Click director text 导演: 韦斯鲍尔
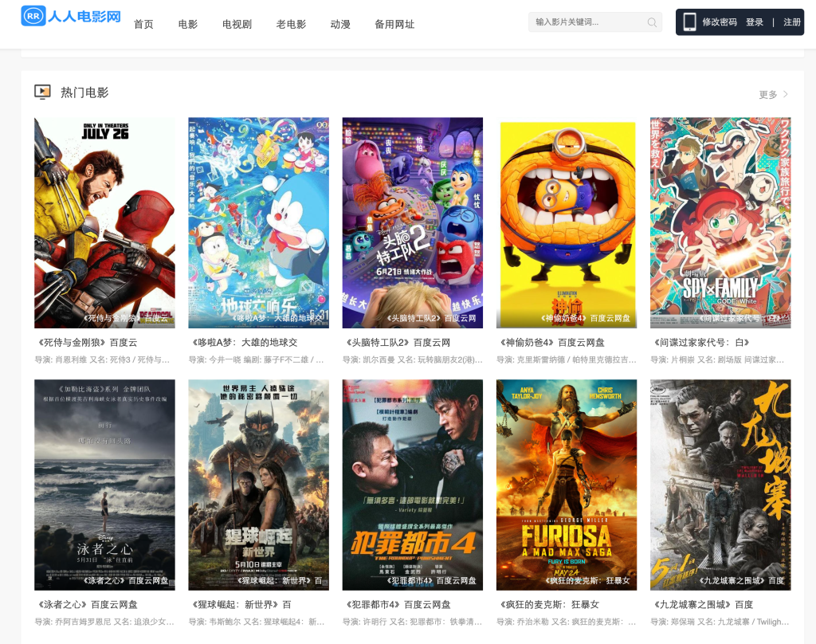816x644 pixels. pos(214,622)
